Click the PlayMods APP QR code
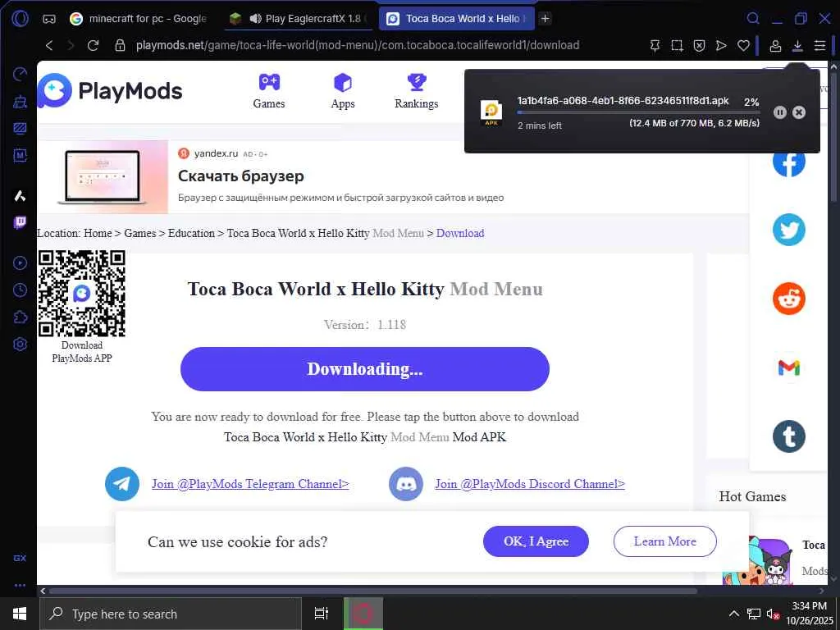The width and height of the screenshot is (840, 630). click(x=81, y=293)
